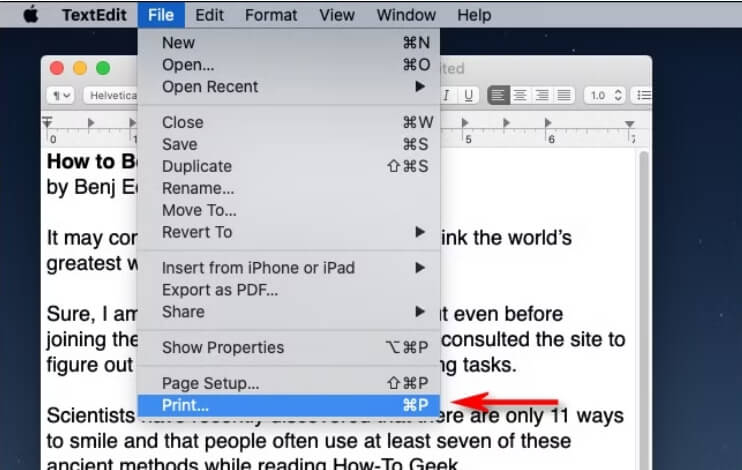Viewport: 742px width, 470px height.
Task: Open the View menu
Action: click(x=336, y=15)
